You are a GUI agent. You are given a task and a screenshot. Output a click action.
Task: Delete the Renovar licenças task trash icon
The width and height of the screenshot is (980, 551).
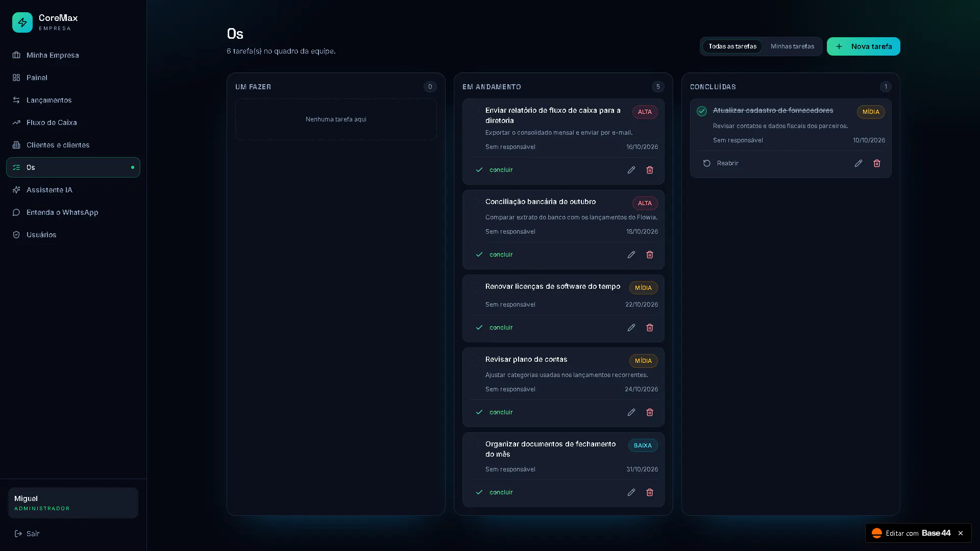tap(650, 328)
